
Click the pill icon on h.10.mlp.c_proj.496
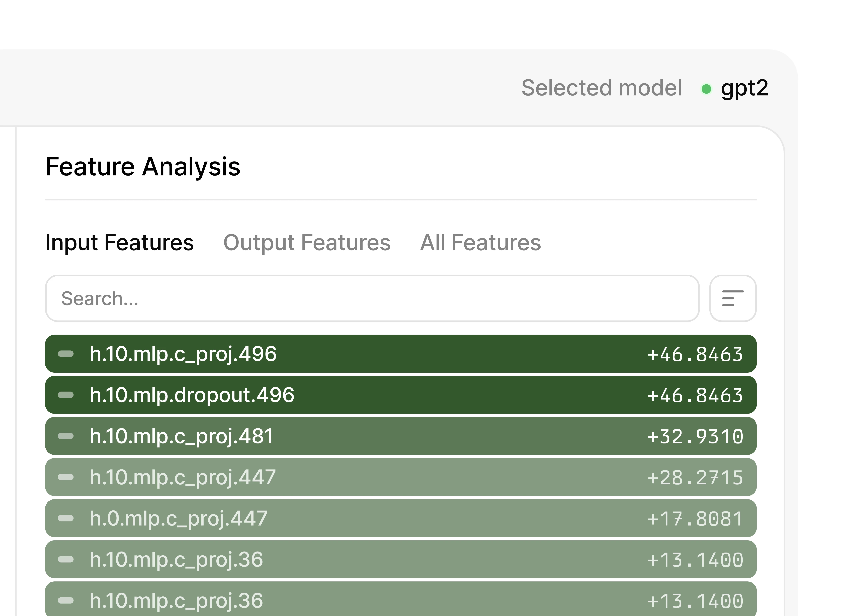[66, 354]
